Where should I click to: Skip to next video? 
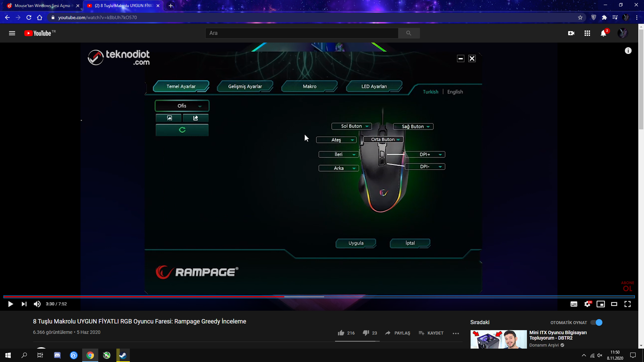point(24,304)
